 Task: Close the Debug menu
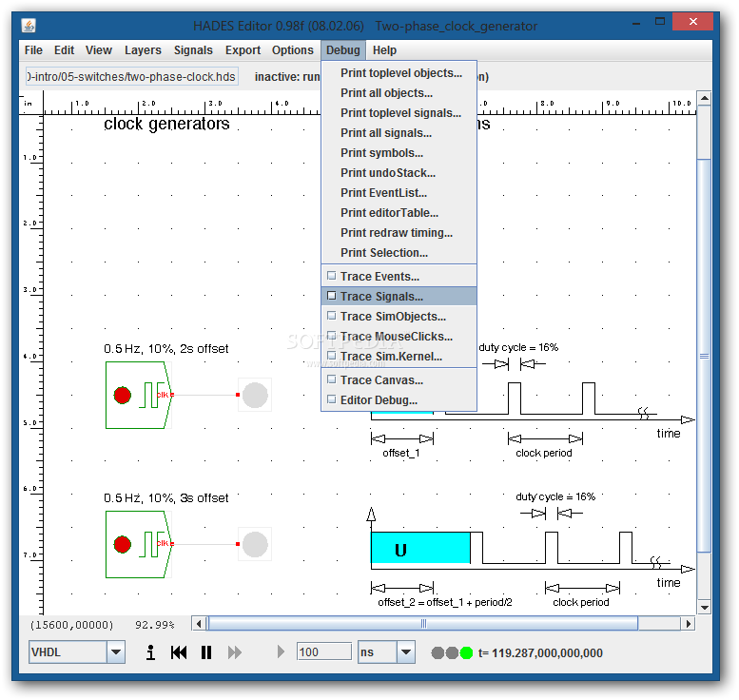click(343, 50)
